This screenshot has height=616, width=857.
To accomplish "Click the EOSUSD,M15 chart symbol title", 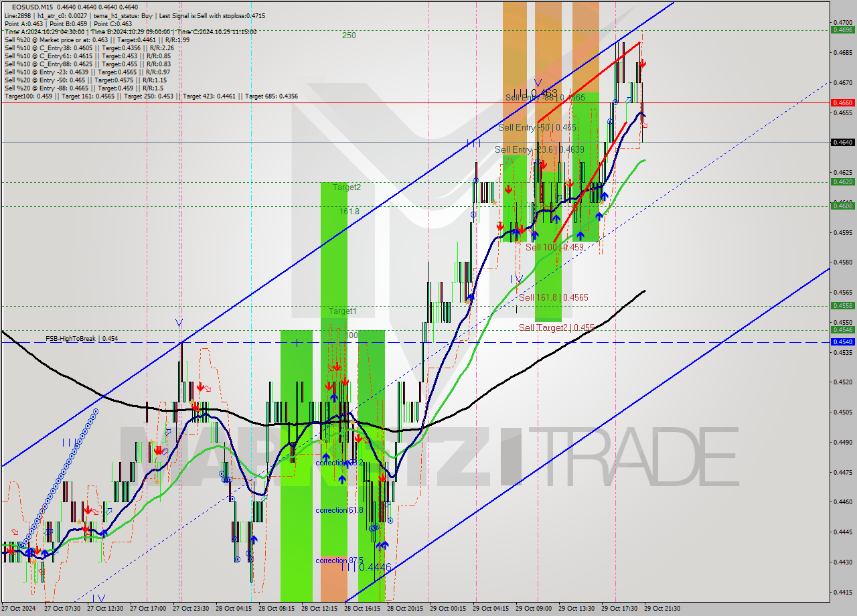I will tap(33, 7).
